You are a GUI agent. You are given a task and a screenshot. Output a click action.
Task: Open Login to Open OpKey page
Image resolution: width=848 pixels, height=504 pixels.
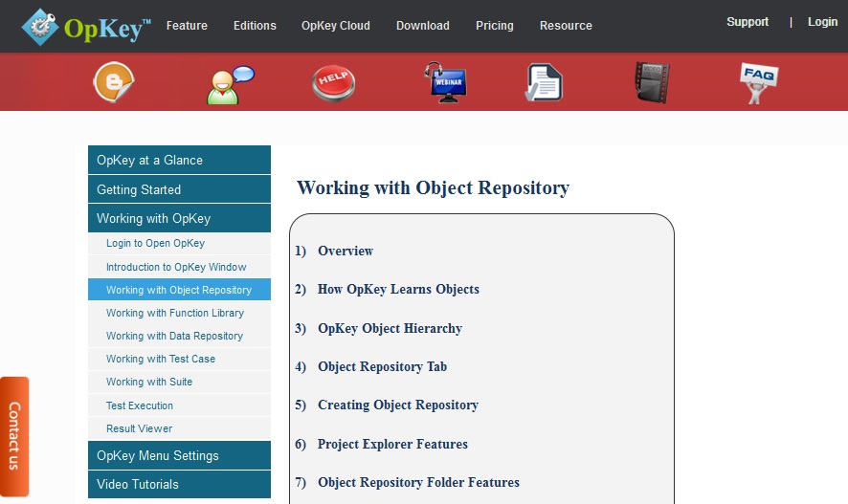point(180,243)
